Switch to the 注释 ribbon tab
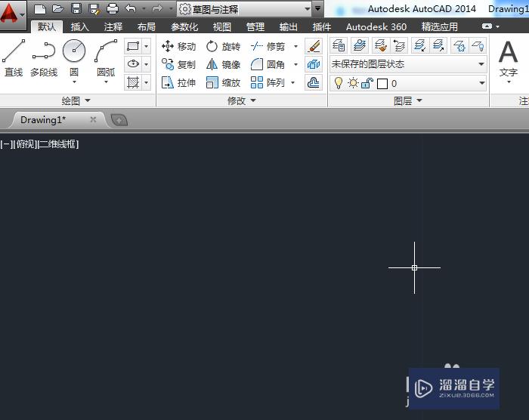The width and height of the screenshot is (529, 420). pyautogui.click(x=113, y=26)
